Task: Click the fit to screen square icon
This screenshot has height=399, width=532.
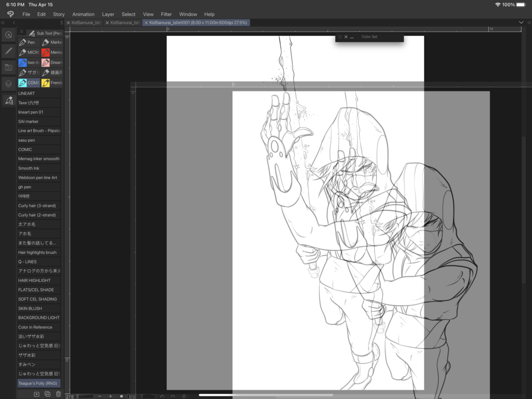Action: (x=121, y=396)
